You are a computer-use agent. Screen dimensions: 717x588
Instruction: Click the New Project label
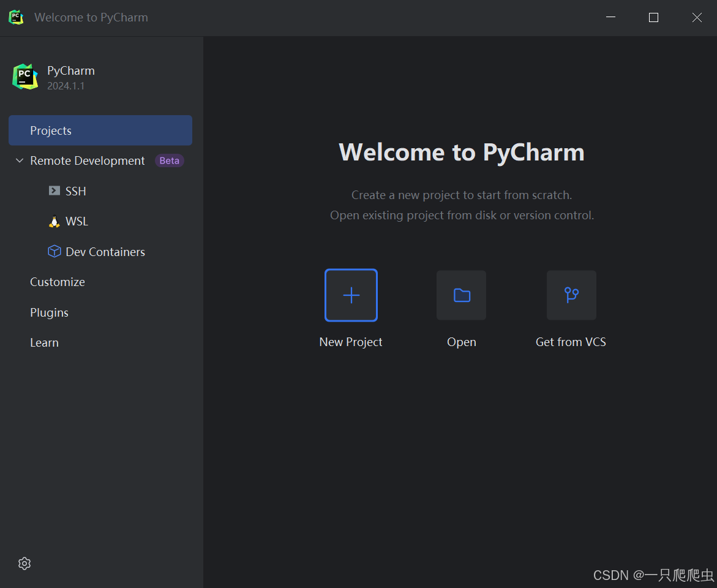click(x=351, y=342)
